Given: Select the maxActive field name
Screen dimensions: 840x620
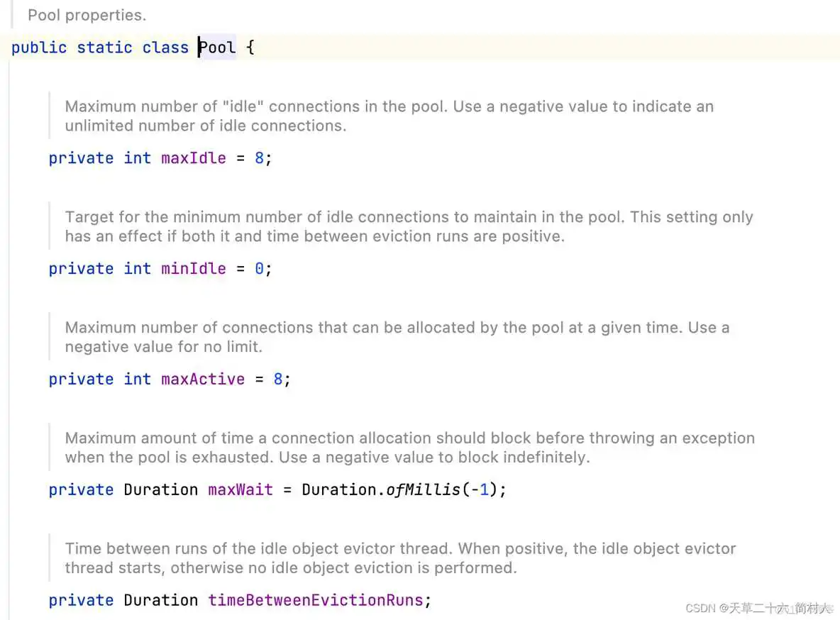Looking at the screenshot, I should tap(202, 380).
